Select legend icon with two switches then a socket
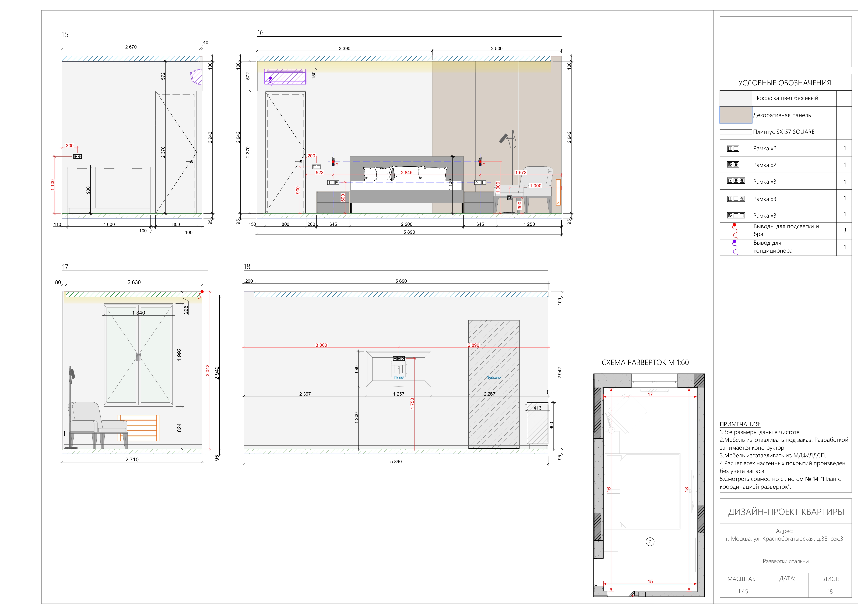The height and width of the screenshot is (614, 868). tap(736, 198)
